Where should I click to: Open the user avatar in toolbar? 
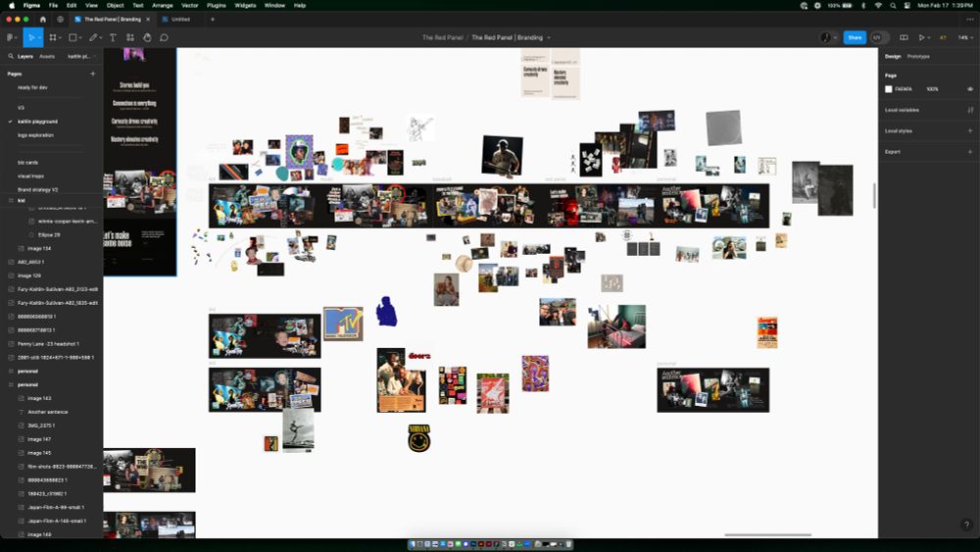825,37
